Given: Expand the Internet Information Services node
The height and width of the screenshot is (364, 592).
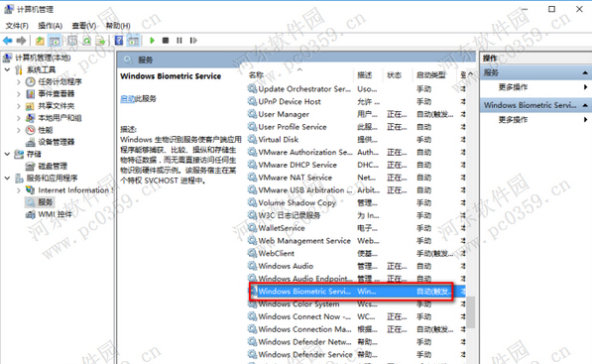Looking at the screenshot, I should tap(19, 190).
